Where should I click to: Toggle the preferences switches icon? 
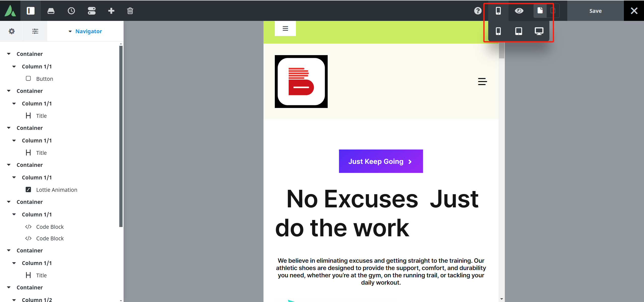tap(92, 11)
